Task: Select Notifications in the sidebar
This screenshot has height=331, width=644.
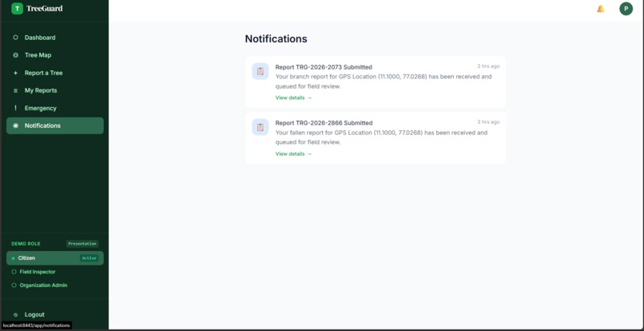Action: 55,126
